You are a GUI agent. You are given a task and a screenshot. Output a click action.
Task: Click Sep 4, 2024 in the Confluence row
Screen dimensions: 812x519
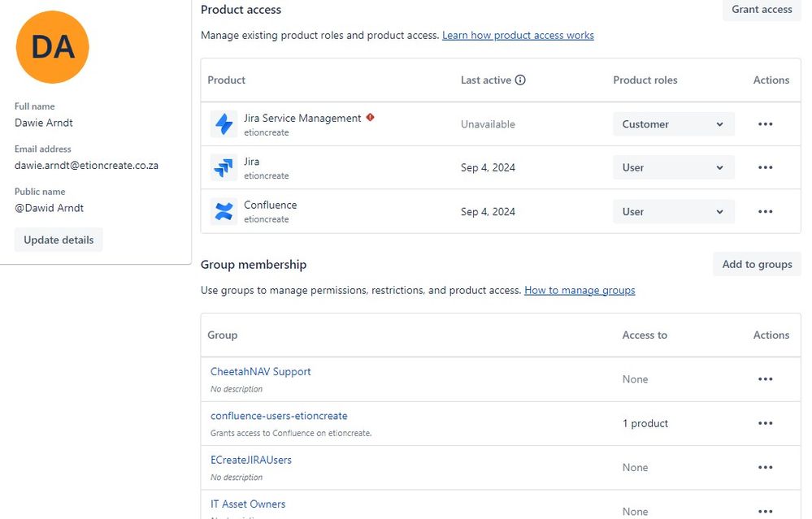(x=488, y=212)
